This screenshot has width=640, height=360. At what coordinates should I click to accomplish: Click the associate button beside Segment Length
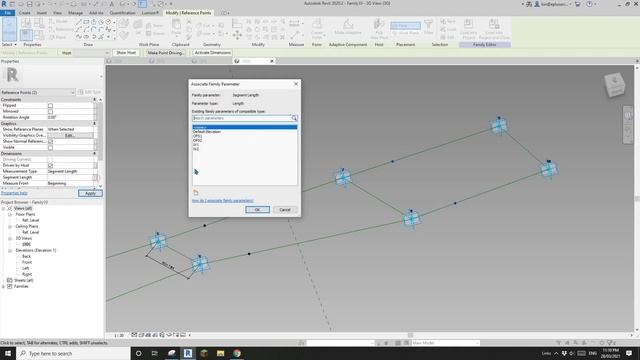tap(96, 178)
